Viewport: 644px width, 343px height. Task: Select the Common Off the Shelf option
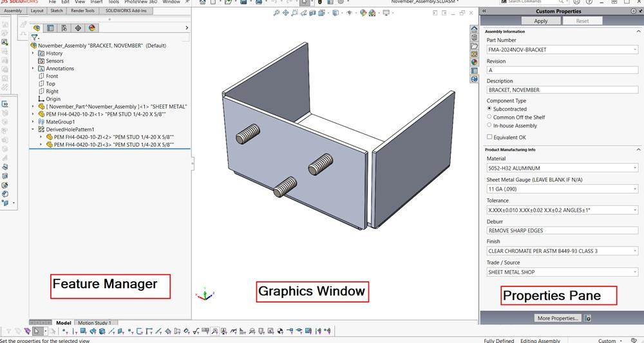pos(489,117)
